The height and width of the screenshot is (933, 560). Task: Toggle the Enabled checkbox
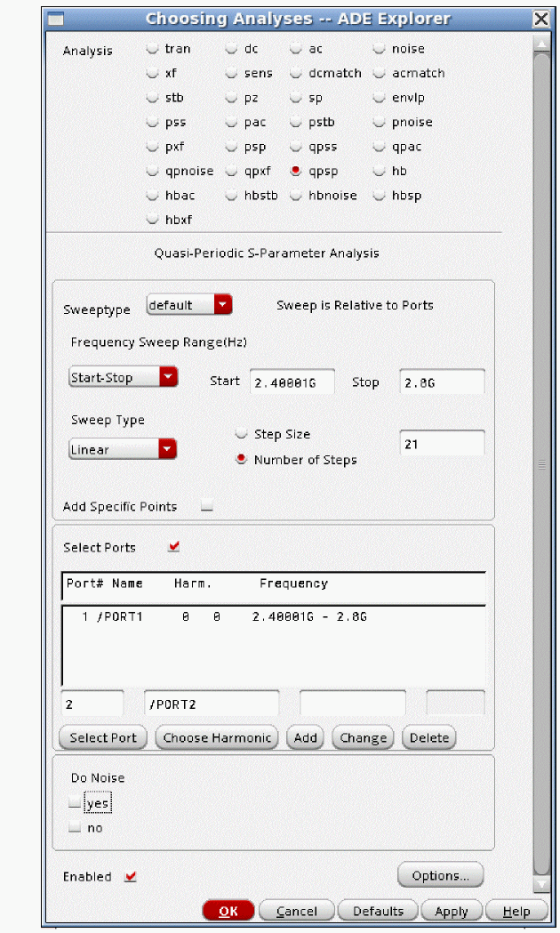[131, 876]
